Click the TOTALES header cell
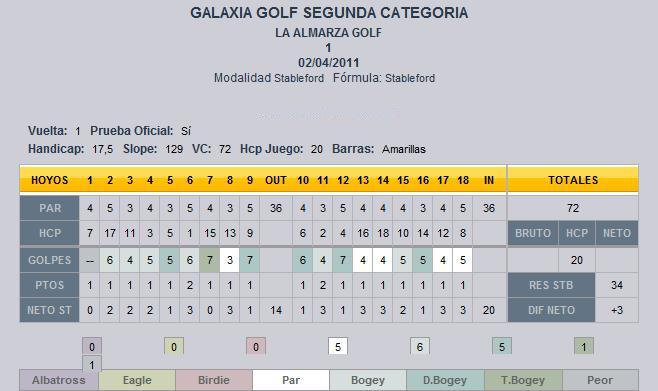 [573, 180]
